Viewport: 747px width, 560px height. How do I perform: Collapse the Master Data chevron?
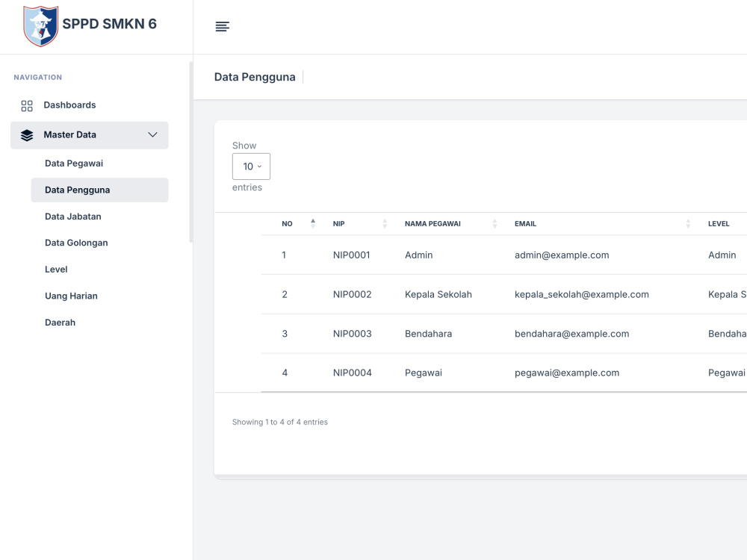click(x=152, y=134)
